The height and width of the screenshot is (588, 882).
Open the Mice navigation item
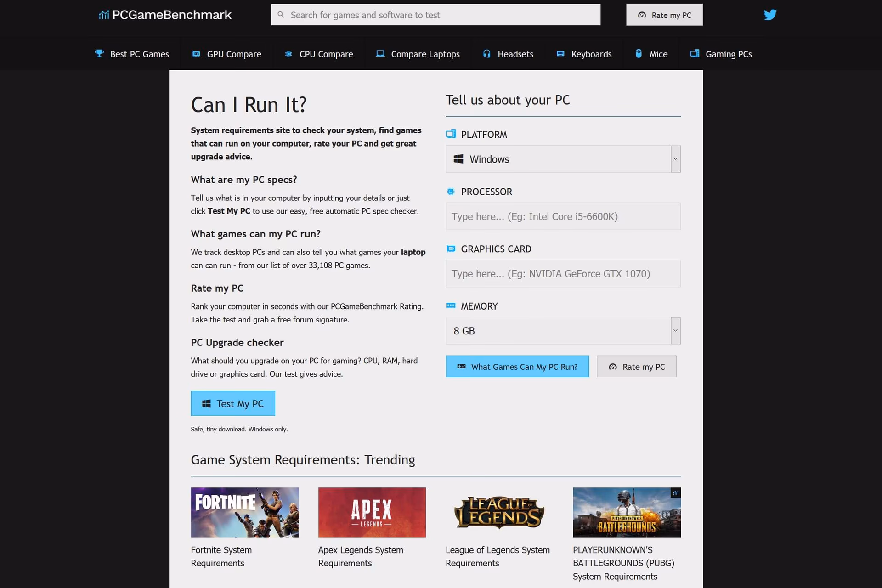[651, 54]
